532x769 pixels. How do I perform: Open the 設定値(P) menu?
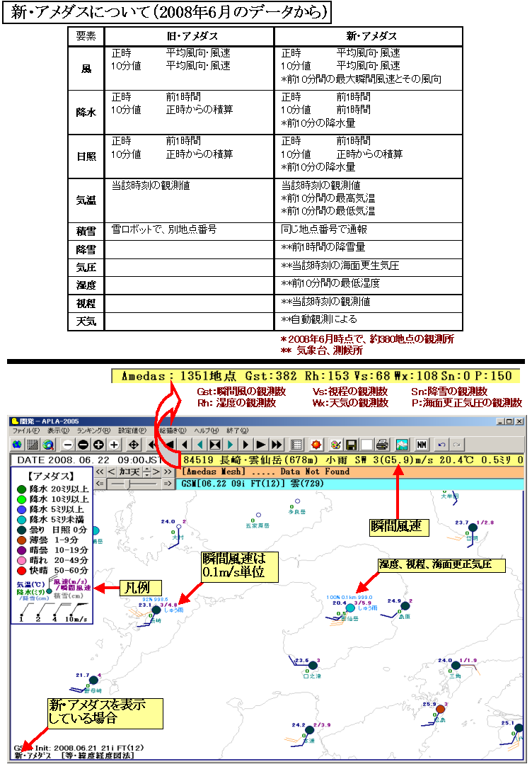132,430
